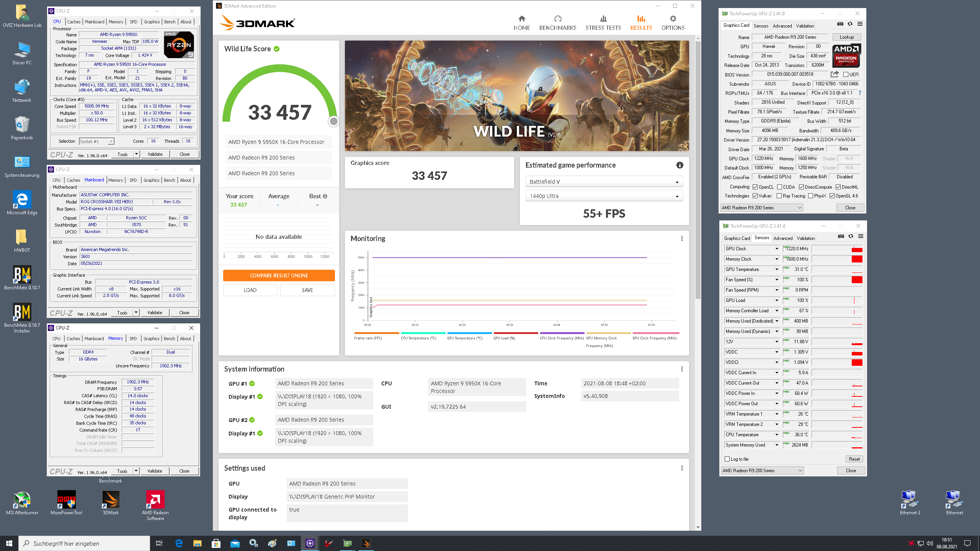Open GPU selector dropdown in GPU-Z Sensors window
980x551 pixels.
762,471
